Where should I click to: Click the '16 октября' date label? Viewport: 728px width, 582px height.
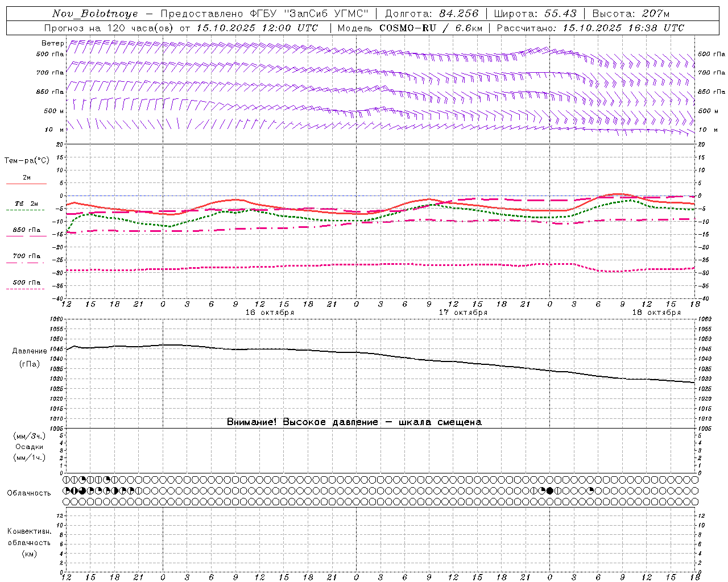tap(270, 313)
